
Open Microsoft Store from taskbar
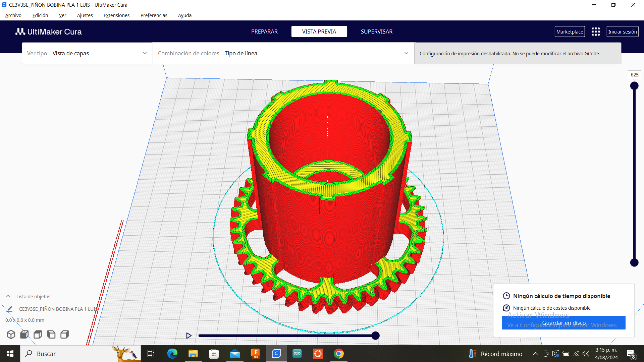click(x=214, y=354)
